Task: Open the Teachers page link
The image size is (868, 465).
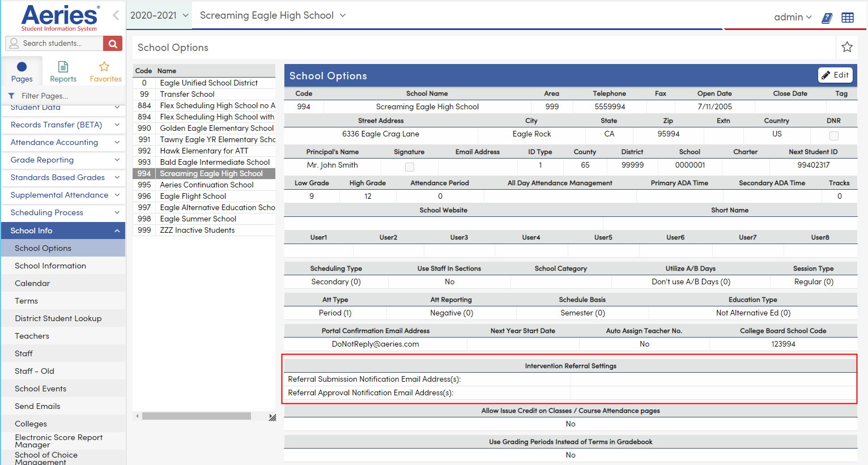Action: click(x=32, y=336)
